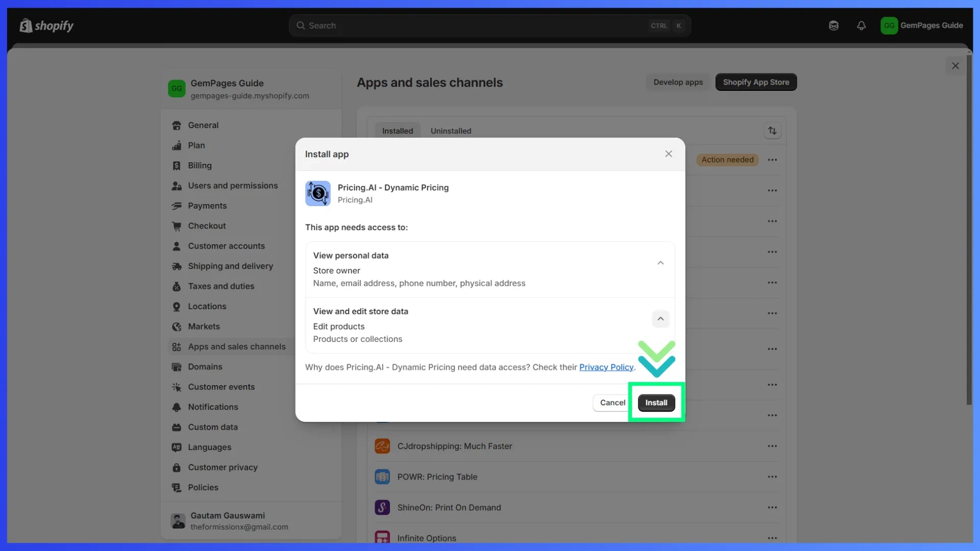The width and height of the screenshot is (980, 551).
Task: Click the Customer accounts person icon
Action: click(177, 246)
